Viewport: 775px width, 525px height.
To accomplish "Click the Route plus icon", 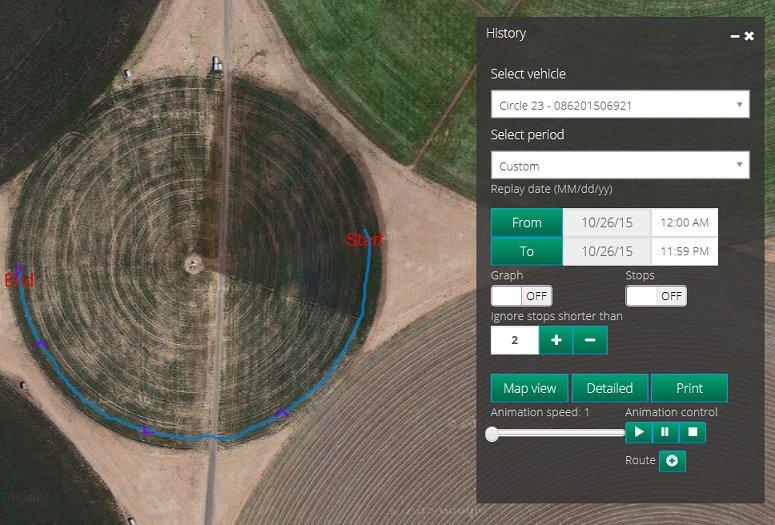I will point(672,461).
